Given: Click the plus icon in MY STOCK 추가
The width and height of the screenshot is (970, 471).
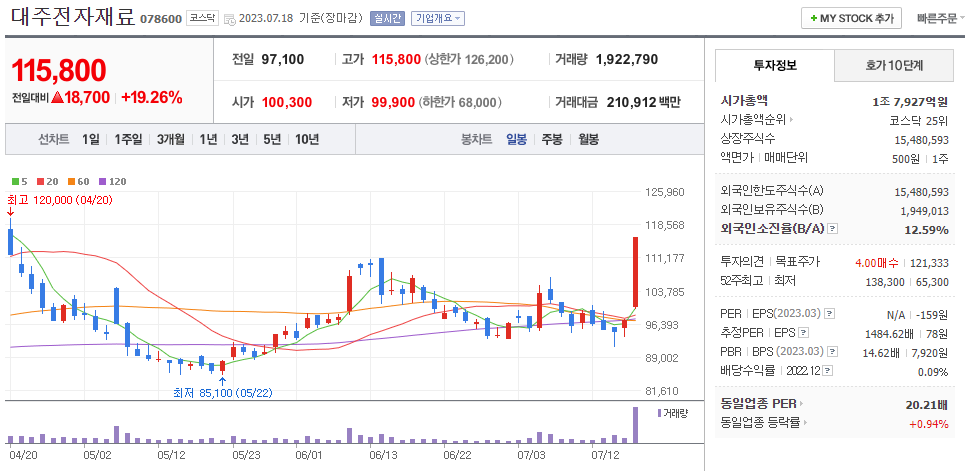Looking at the screenshot, I should [813, 19].
